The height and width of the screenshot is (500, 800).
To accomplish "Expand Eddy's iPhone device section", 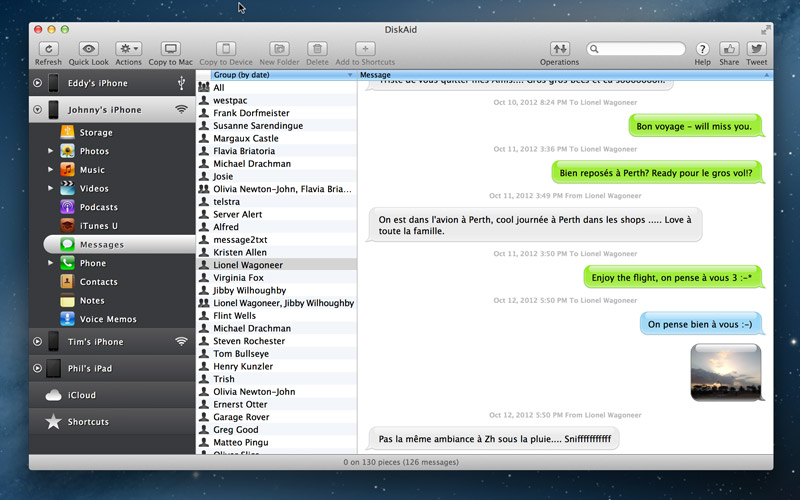I will [38, 84].
